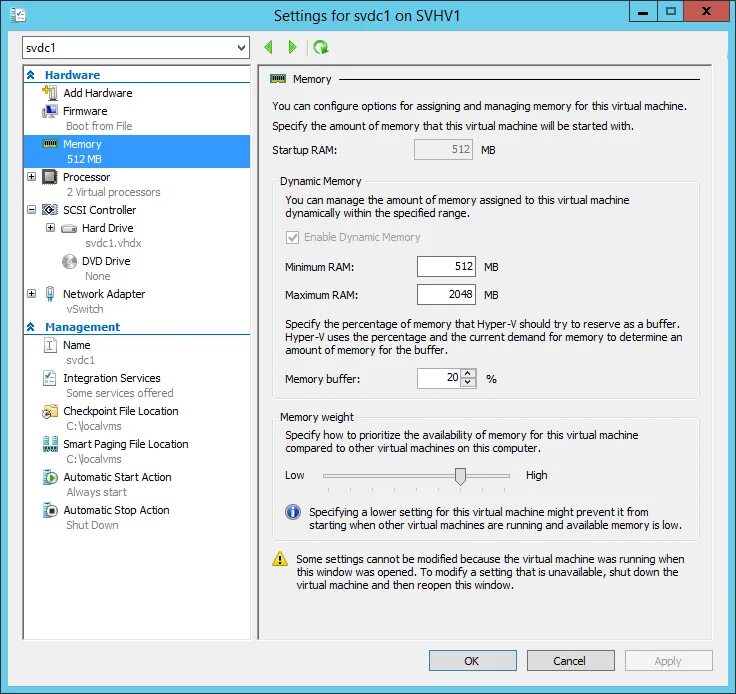Click the Name setting icon
Image resolution: width=736 pixels, height=694 pixels.
(50, 345)
